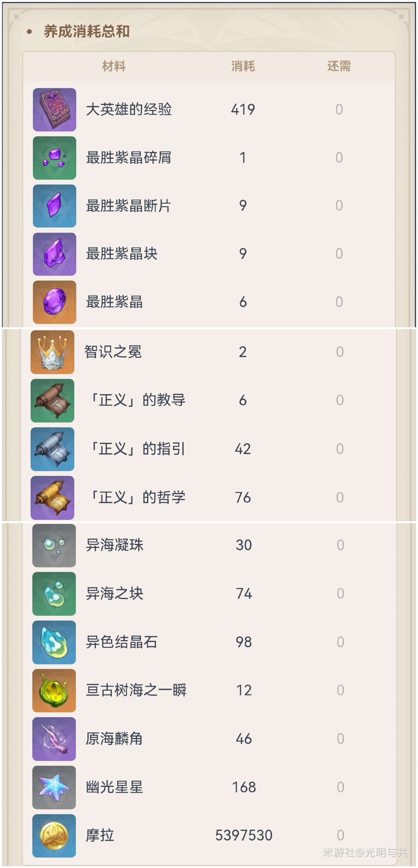This screenshot has height=868, width=418.
Task: Click the 异色结晶石 crystal icon
Action: tap(54, 642)
